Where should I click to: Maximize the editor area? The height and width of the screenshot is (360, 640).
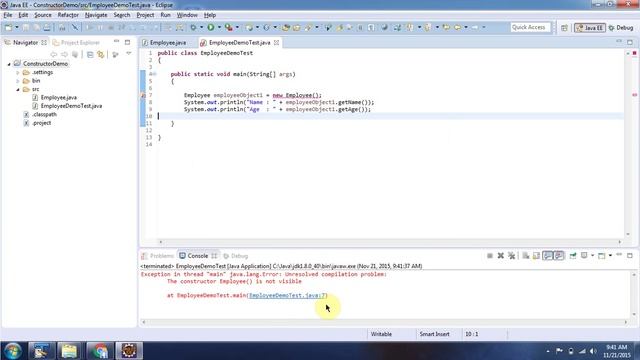630,42
